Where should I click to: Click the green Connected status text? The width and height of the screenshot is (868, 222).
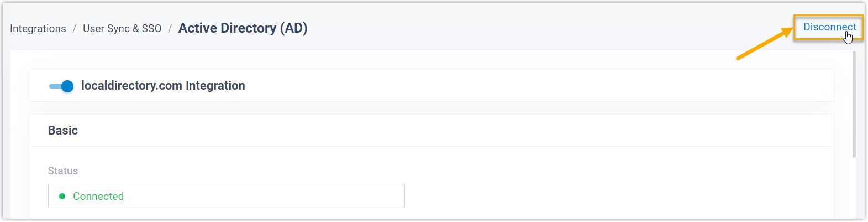(x=98, y=197)
